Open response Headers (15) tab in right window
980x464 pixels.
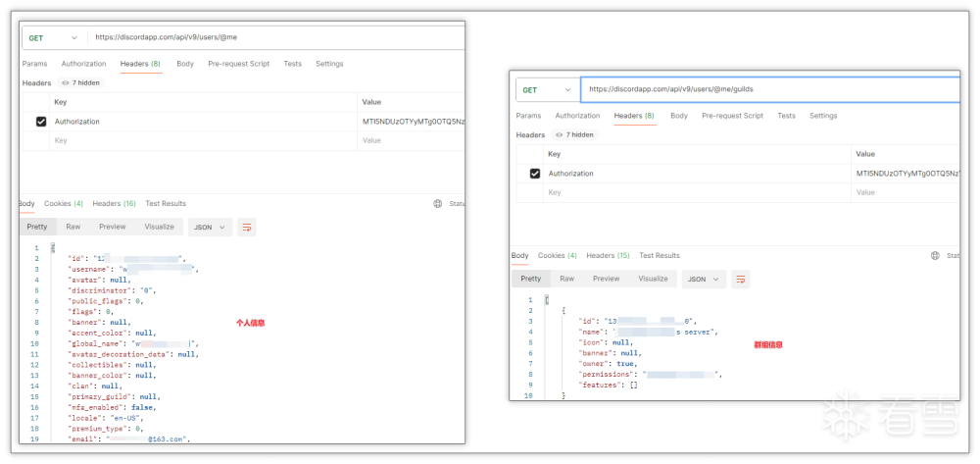tap(609, 256)
